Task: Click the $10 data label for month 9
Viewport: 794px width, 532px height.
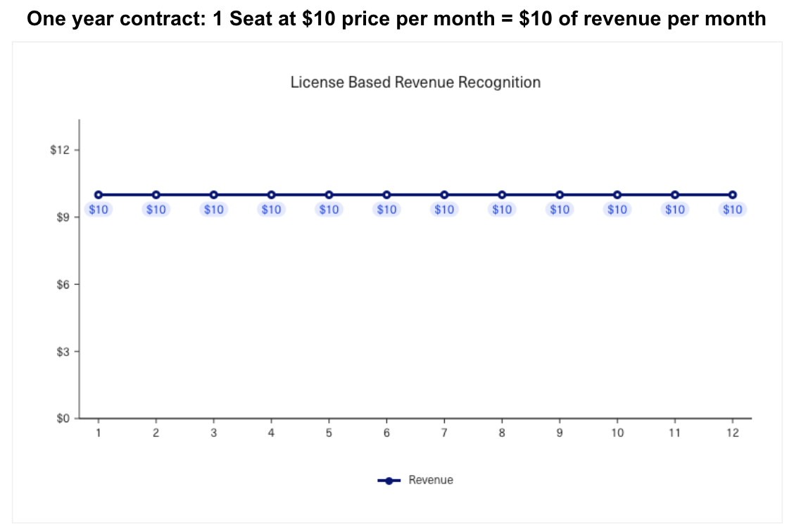Action: 560,209
